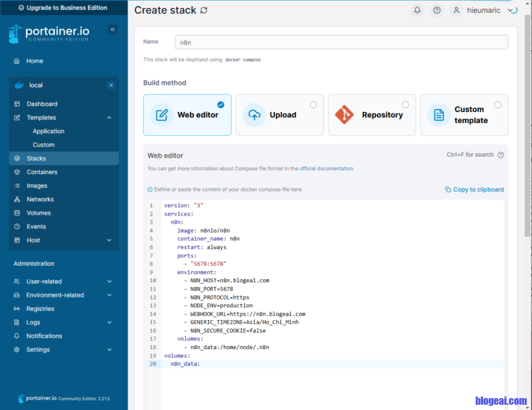Choose the Repository build method
Viewport: 532px width, 410px height.
click(x=371, y=115)
